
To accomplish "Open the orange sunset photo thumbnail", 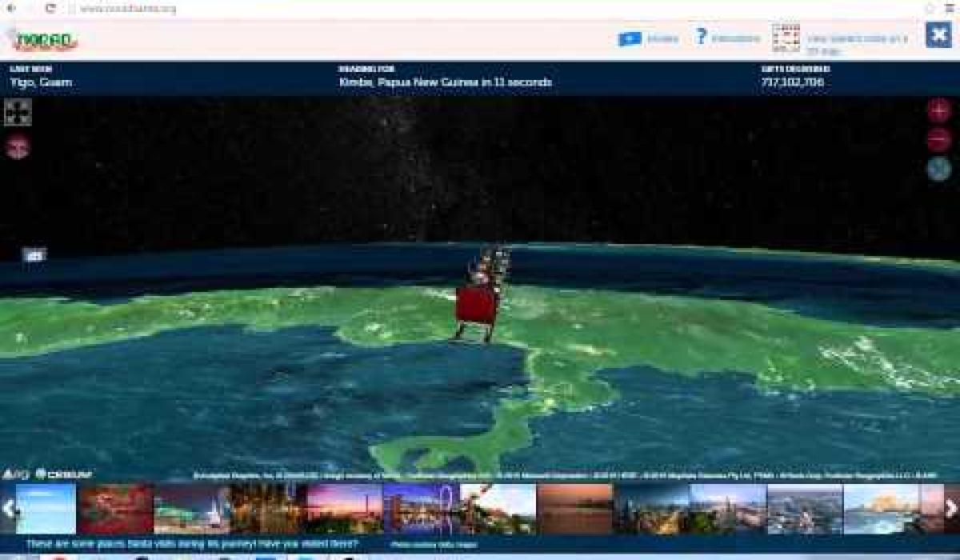I will (x=574, y=509).
